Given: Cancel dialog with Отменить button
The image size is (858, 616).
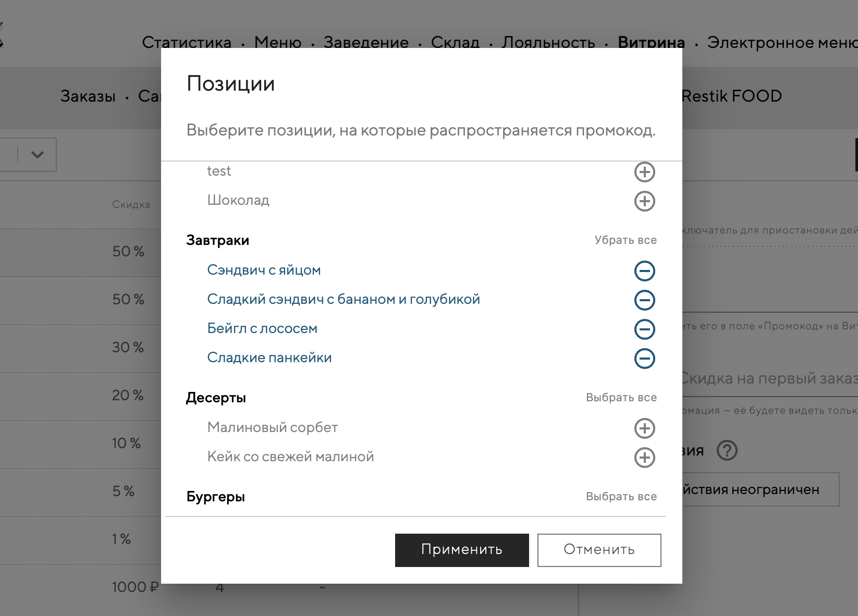Looking at the screenshot, I should pos(599,550).
